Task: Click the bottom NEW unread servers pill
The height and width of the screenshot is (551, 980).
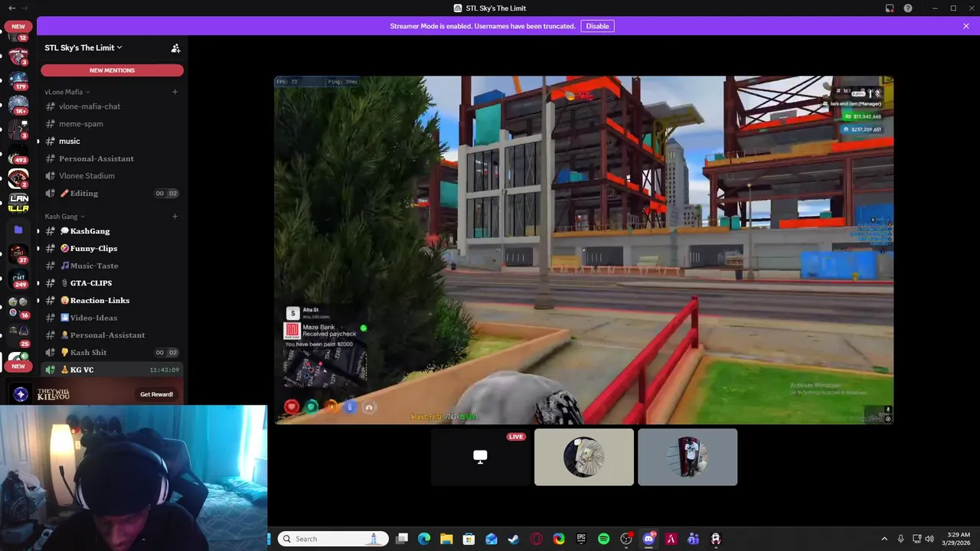Action: (18, 367)
